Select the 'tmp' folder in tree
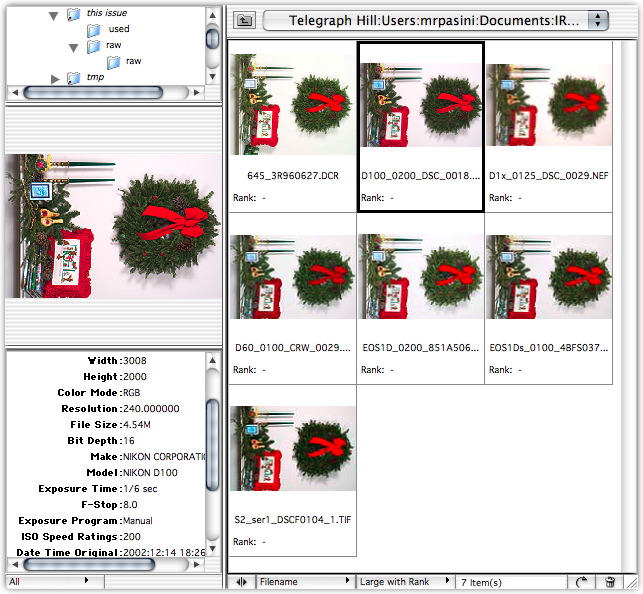 click(95, 77)
